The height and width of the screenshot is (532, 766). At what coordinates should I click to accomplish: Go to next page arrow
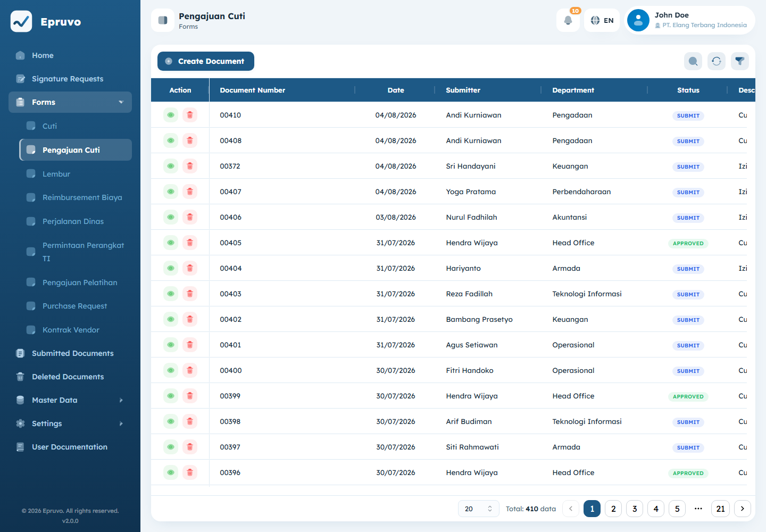tap(743, 509)
